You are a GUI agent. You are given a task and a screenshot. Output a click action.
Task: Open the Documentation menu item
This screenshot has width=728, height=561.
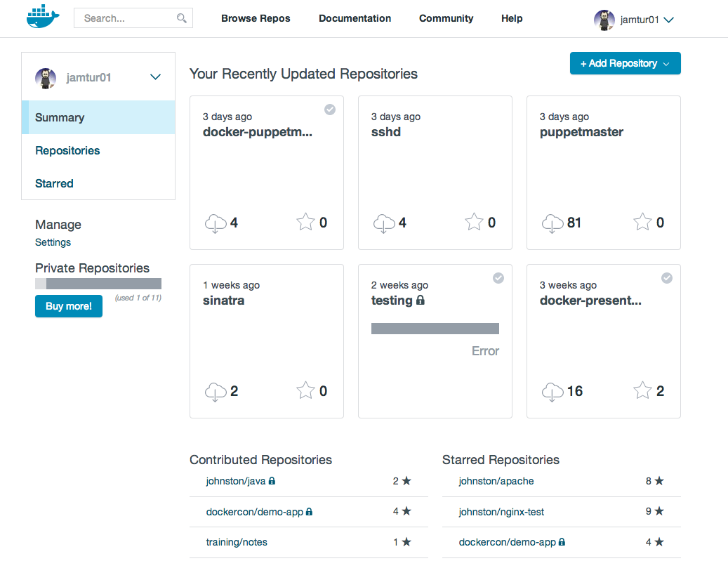[x=355, y=18]
